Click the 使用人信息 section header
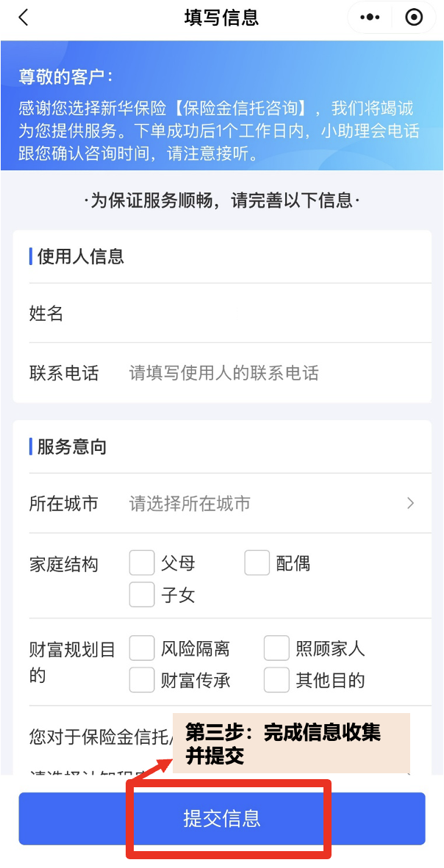Screen dimensions: 444x868 click(x=81, y=256)
